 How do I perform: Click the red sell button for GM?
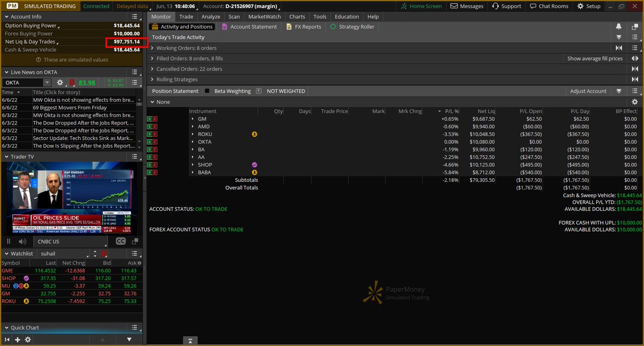coord(155,119)
